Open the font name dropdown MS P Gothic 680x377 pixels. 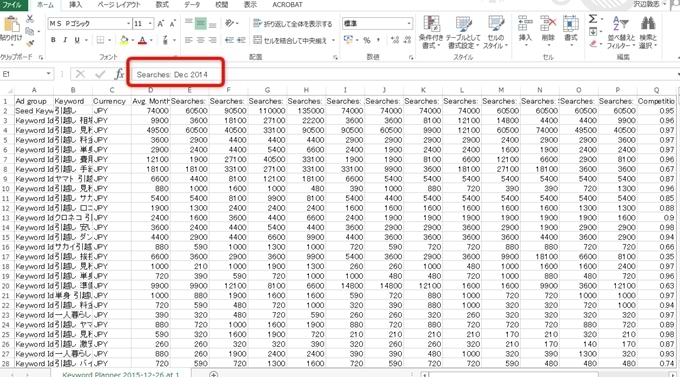128,23
